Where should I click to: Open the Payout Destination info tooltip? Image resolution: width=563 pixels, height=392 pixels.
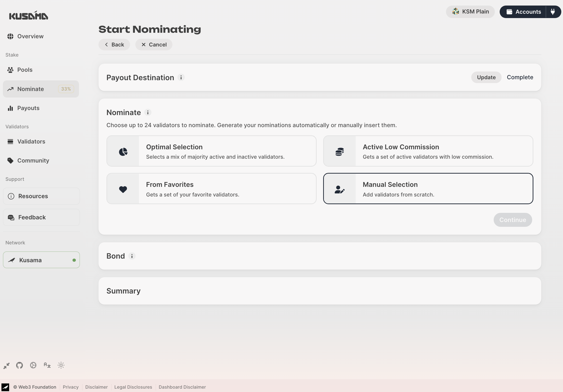coord(181,77)
